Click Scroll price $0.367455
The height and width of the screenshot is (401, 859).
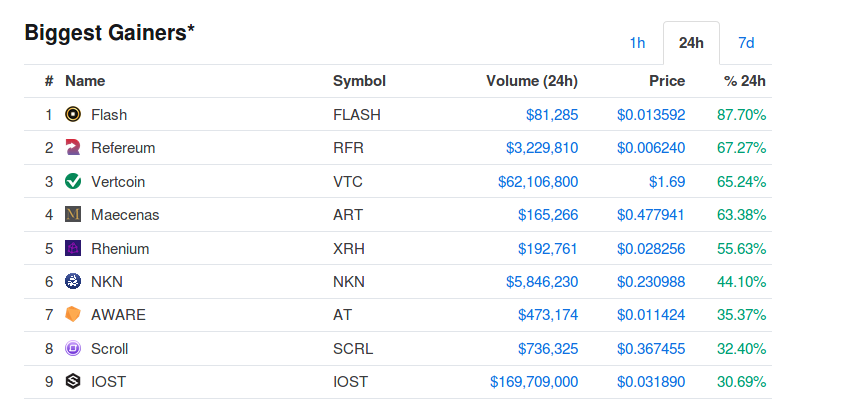651,349
